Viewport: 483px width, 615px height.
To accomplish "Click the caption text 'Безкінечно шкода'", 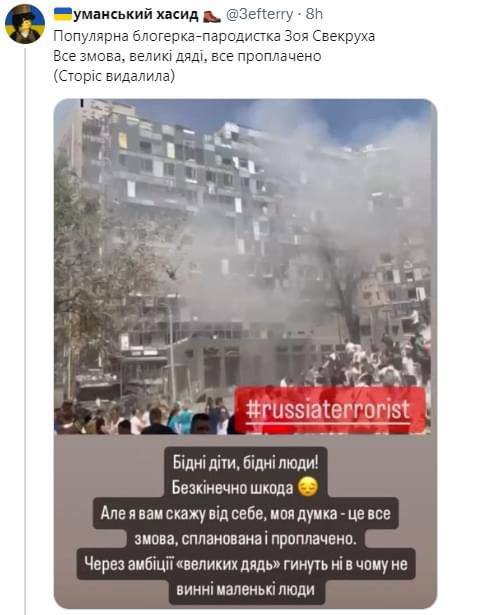I will [232, 488].
